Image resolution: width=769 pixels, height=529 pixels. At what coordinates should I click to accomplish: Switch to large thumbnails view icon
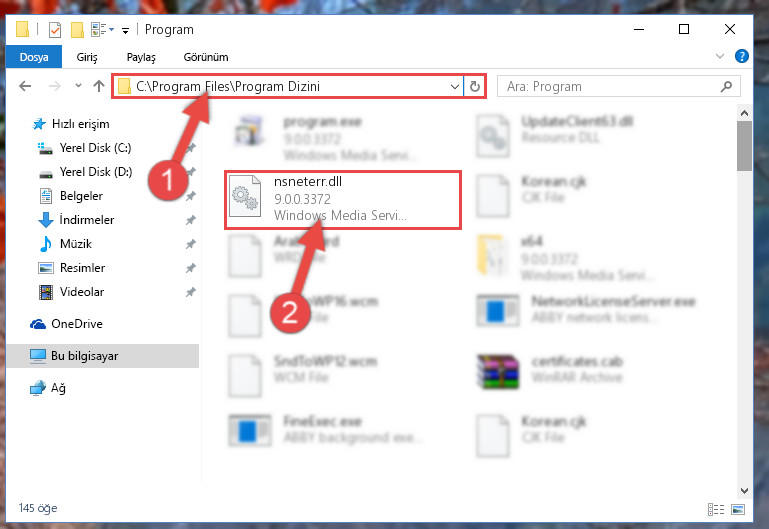click(738, 509)
